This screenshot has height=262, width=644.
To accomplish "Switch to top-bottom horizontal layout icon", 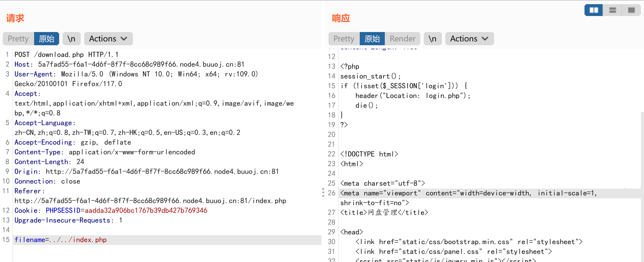I will [x=613, y=10].
